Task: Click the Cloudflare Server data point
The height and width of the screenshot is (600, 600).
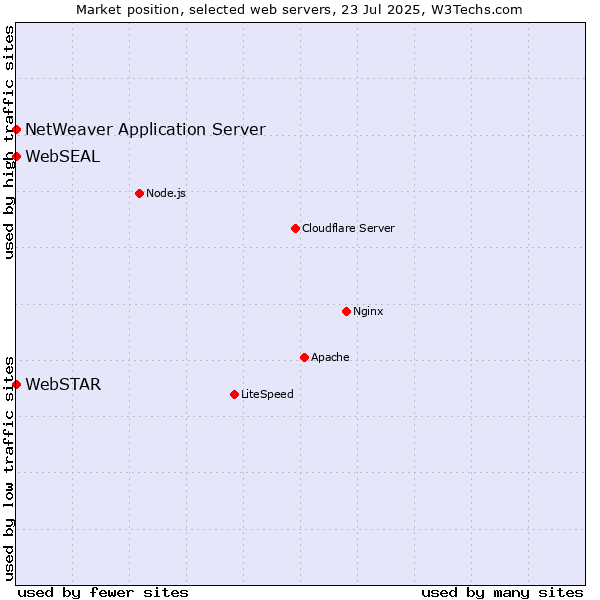Action: pyautogui.click(x=295, y=228)
